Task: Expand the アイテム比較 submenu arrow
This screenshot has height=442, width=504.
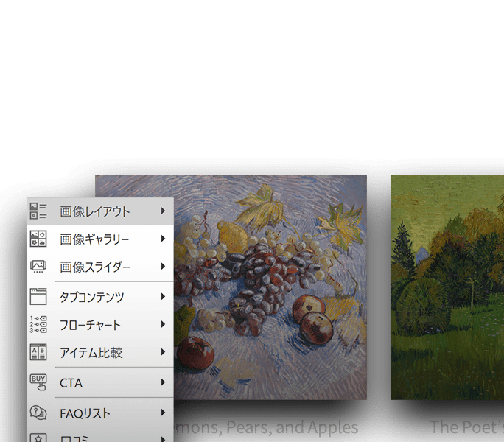Action: point(164,352)
